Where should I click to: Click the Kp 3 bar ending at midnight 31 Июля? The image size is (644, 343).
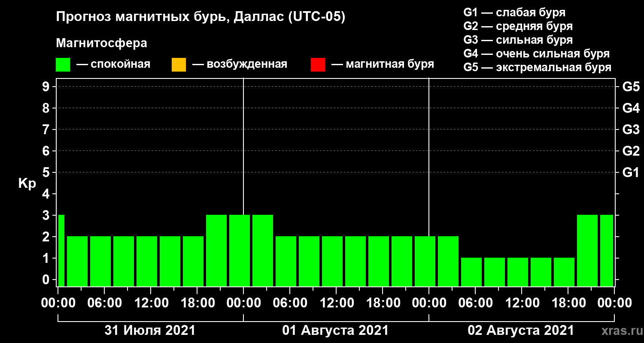tap(240, 250)
